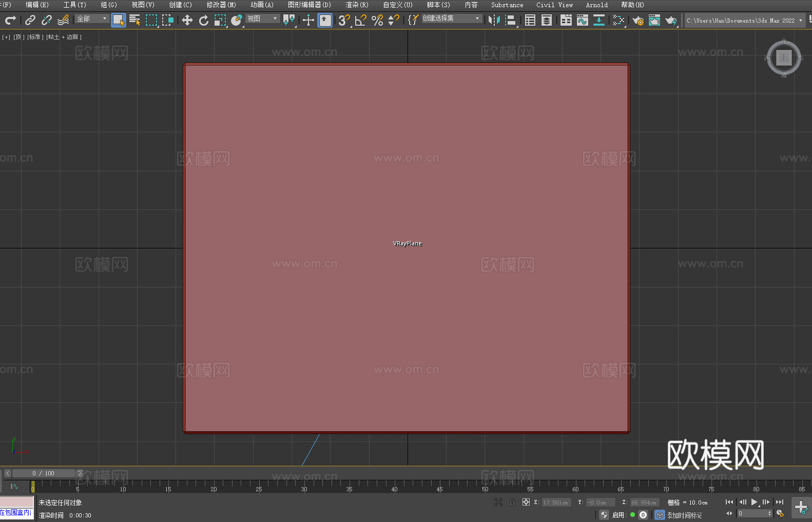Open the Arnold menu
The width and height of the screenshot is (812, 522).
click(597, 5)
